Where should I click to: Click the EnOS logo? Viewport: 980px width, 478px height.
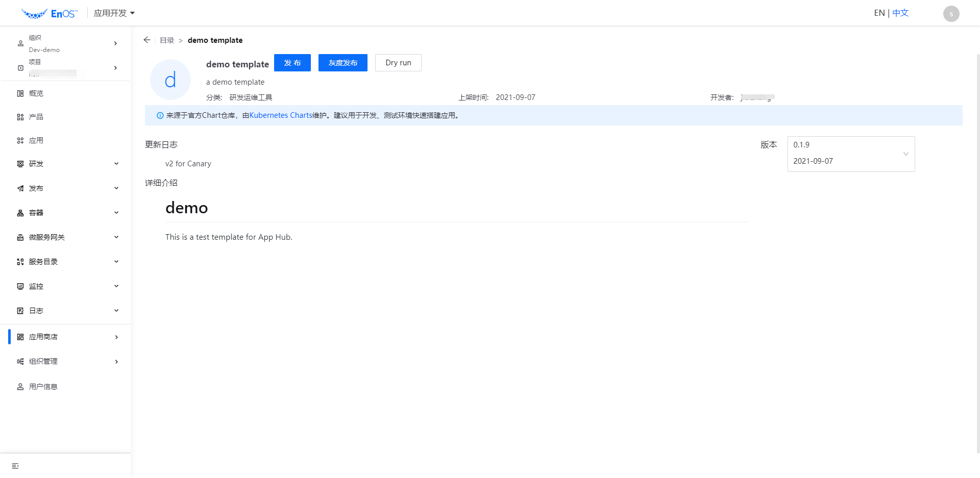click(x=50, y=13)
